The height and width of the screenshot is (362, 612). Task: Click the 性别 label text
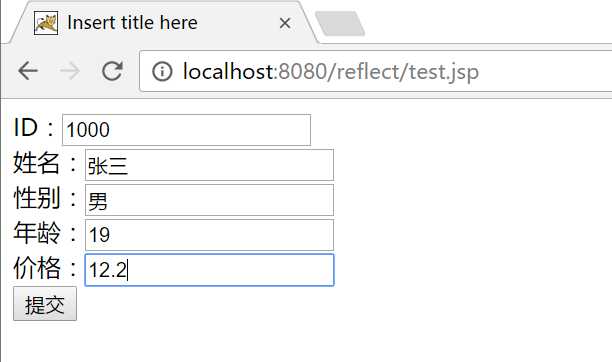pyautogui.click(x=37, y=198)
